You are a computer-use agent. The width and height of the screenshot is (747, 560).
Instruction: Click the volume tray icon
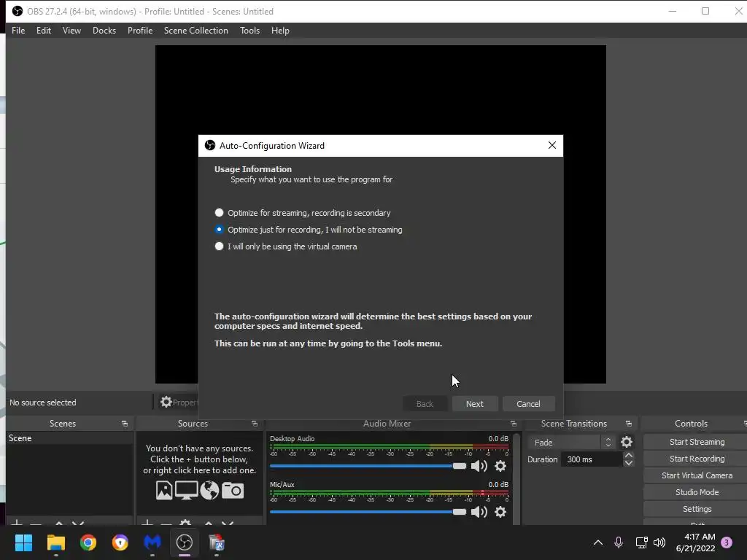coord(659,542)
